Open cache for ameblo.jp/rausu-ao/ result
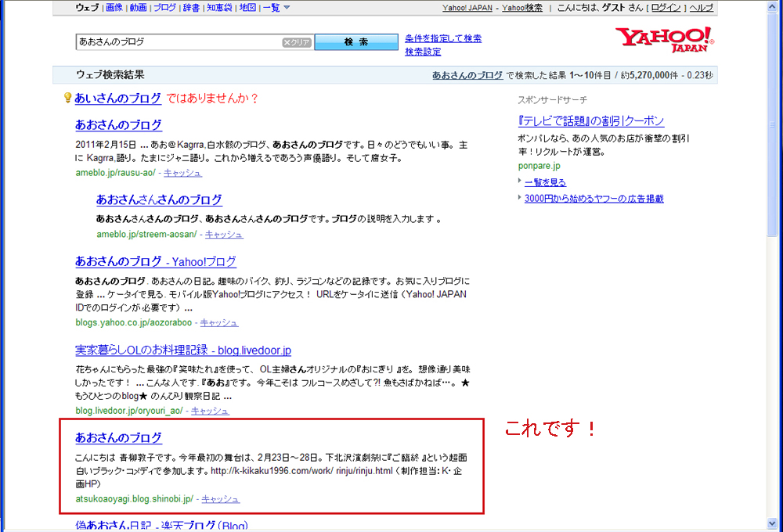 pos(182,173)
